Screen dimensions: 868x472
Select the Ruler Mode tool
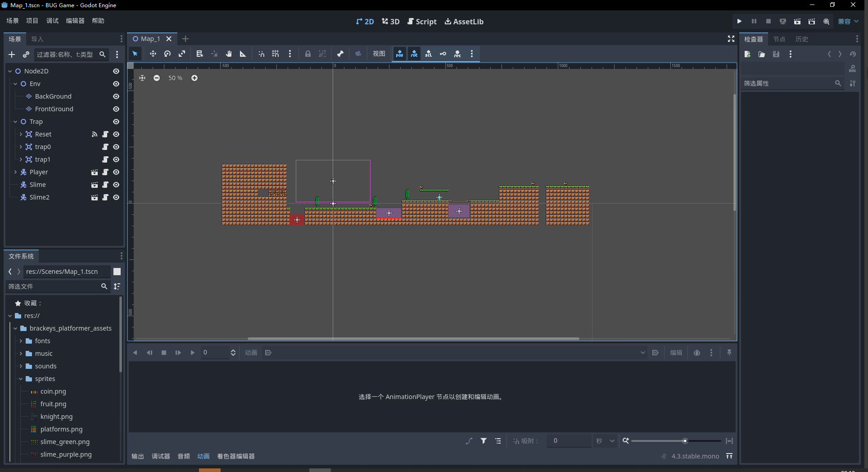(x=243, y=54)
